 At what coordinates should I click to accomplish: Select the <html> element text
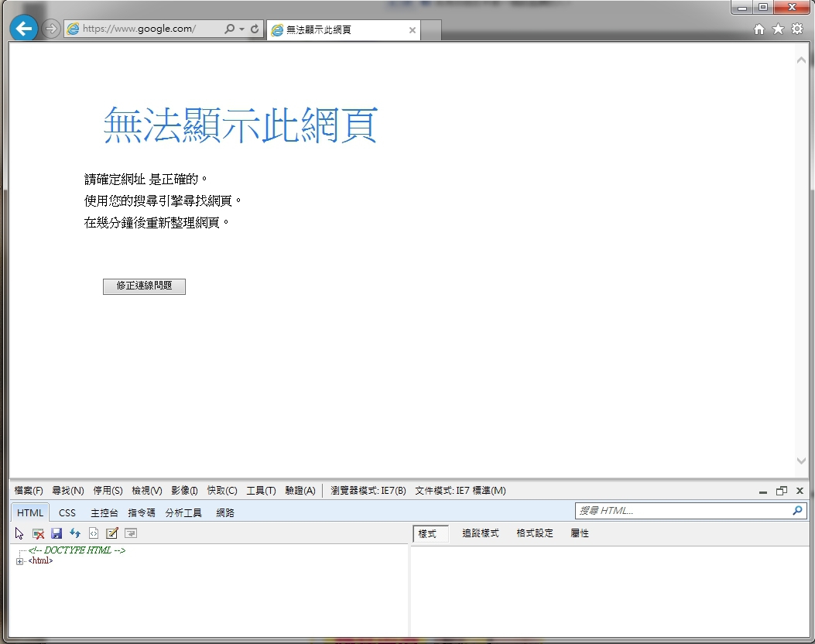[x=40, y=561]
